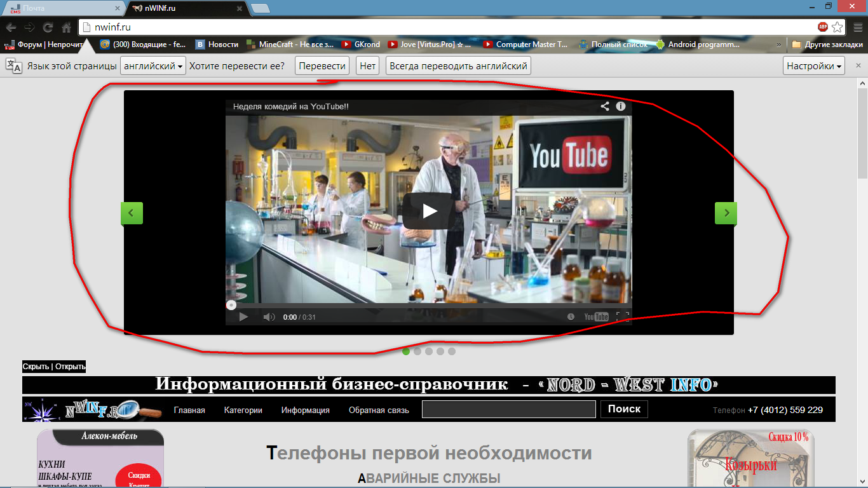The height and width of the screenshot is (488, 868).
Task: Click the Поиск search button
Action: (x=624, y=409)
